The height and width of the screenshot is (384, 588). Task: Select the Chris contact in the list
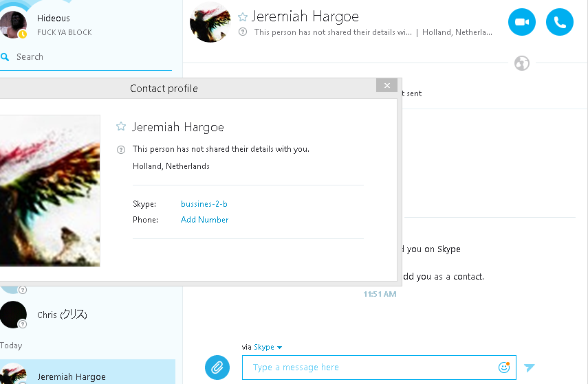(x=62, y=315)
